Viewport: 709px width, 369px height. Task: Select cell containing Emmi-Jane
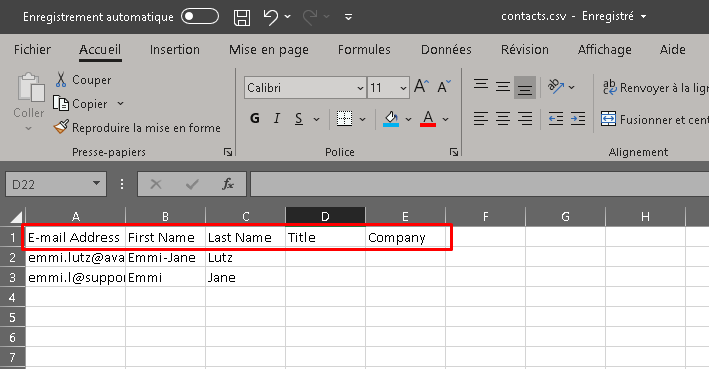165,258
